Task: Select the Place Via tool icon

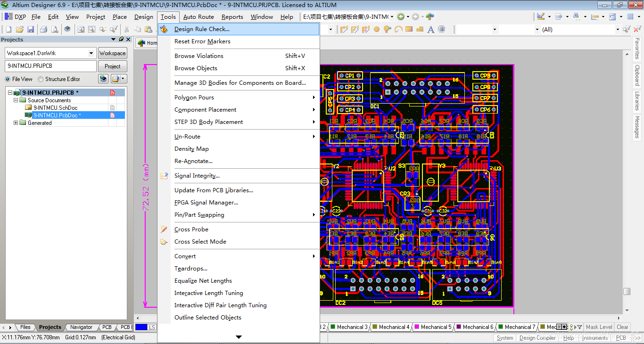Action: 387,29
